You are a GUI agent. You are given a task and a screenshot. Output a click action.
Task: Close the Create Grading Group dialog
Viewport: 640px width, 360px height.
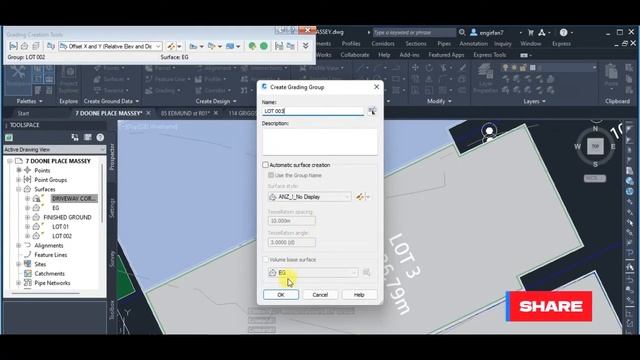coord(376,87)
